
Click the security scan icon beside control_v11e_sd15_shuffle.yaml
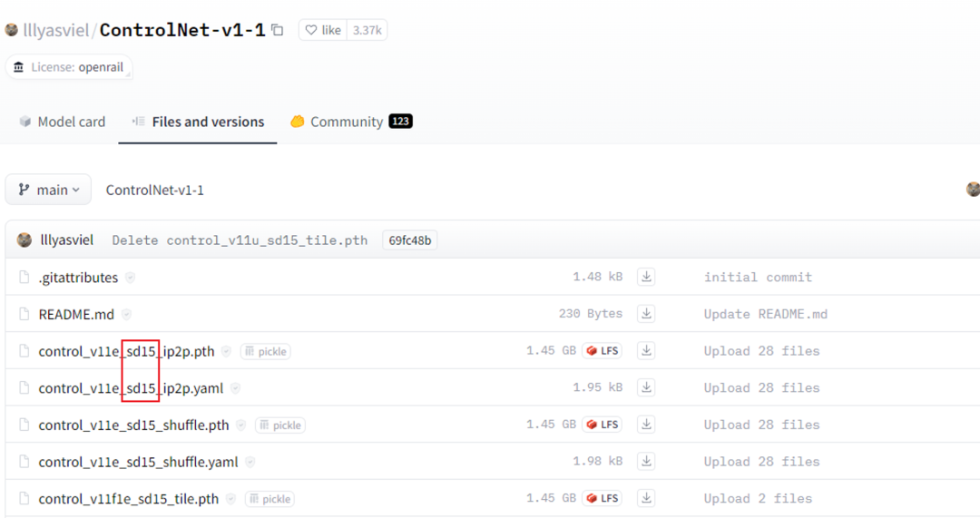250,462
